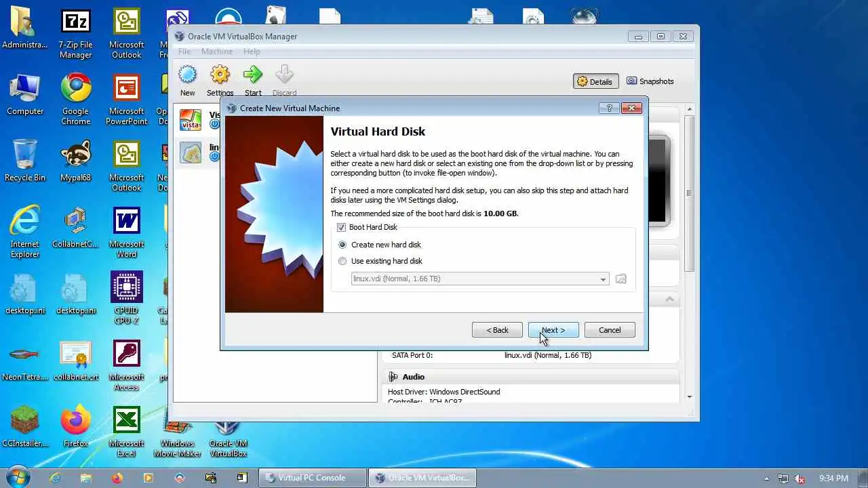The width and height of the screenshot is (868, 488).
Task: Select the Oracle VM VirtualBox desktop shortcut
Action: tap(228, 436)
